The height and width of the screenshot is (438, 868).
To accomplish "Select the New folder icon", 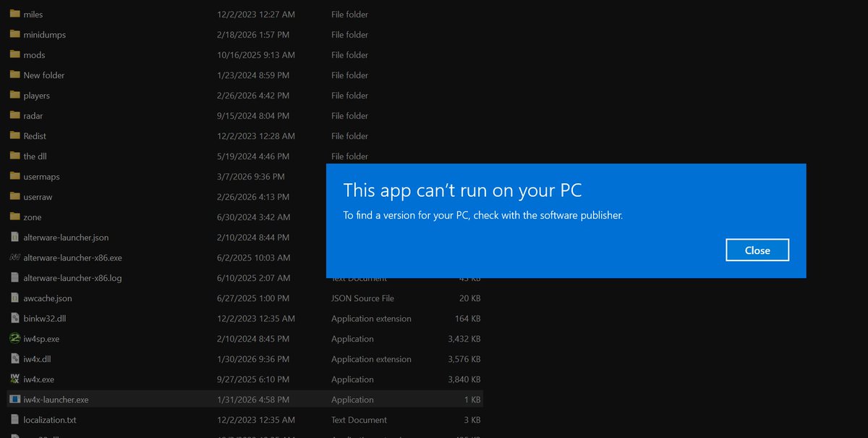I will (14, 75).
